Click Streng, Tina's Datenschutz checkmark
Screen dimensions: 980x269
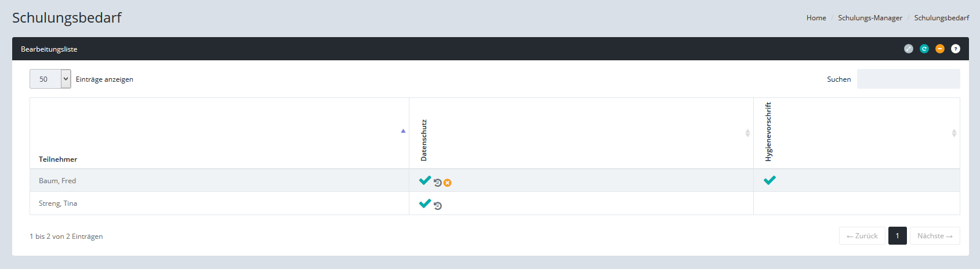click(x=425, y=203)
